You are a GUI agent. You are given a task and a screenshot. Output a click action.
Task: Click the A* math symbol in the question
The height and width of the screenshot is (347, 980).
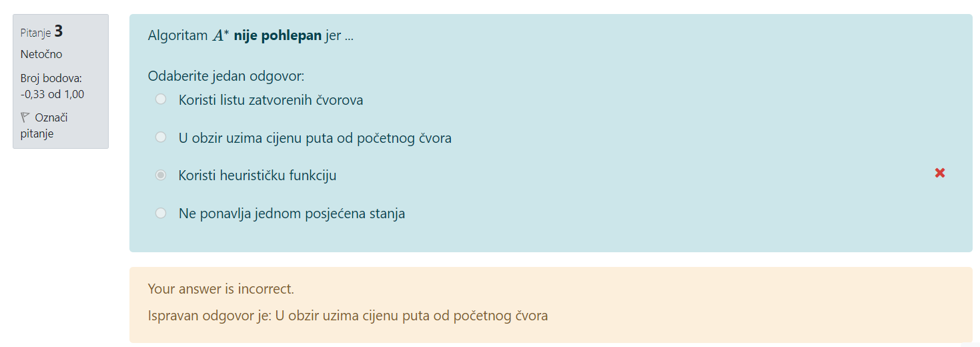pos(221,36)
